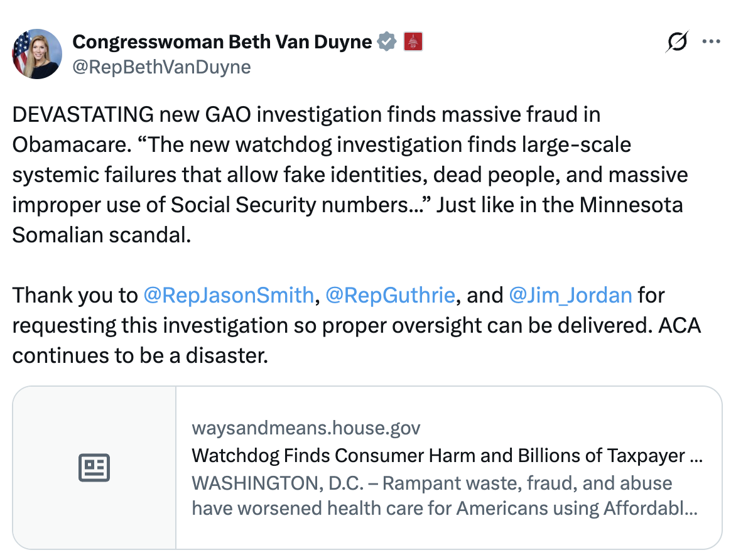Click 'Thank you to' at the second paragraph start
The image size is (731, 560).
click(x=75, y=295)
